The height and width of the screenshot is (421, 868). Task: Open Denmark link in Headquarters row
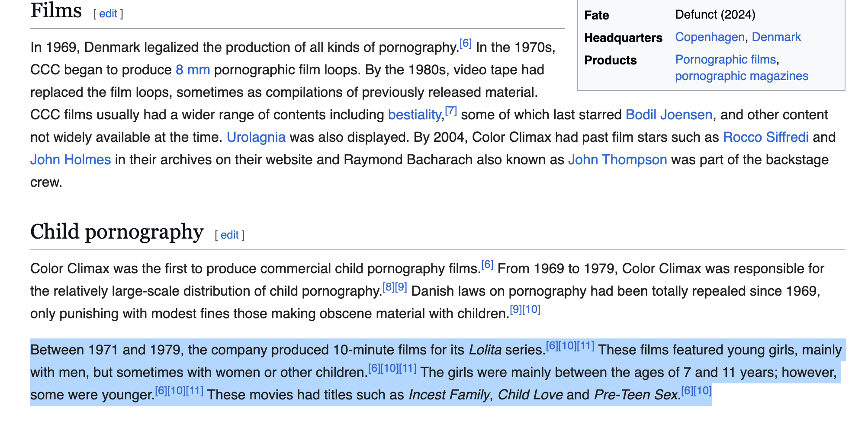(x=776, y=37)
